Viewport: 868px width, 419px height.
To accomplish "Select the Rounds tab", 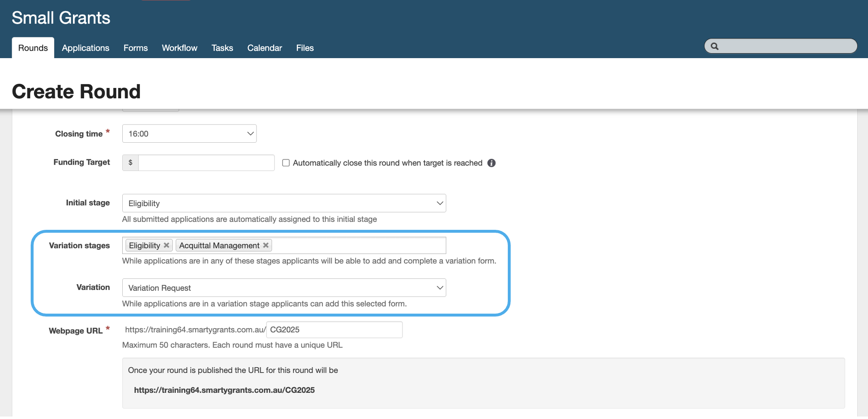I will point(33,48).
